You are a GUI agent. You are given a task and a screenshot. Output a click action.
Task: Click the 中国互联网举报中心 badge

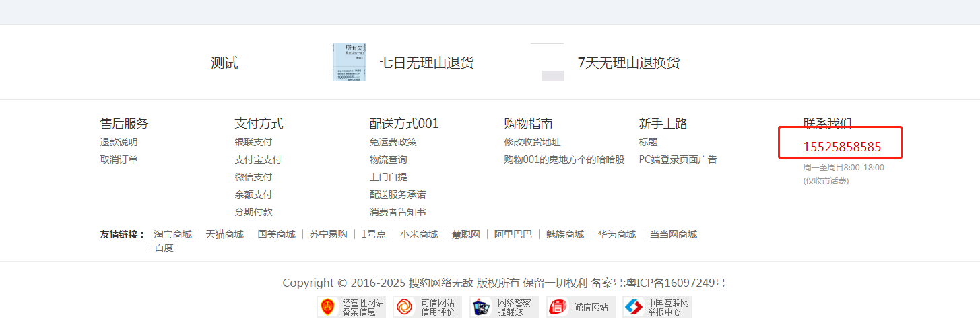[657, 307]
